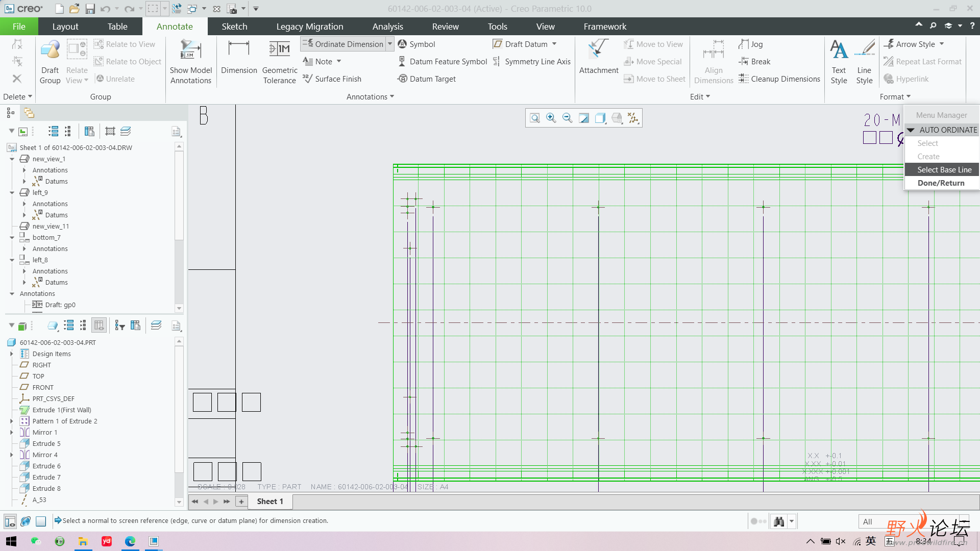980x551 pixels.
Task: Open a file via the folder icon
Action: 75,9
